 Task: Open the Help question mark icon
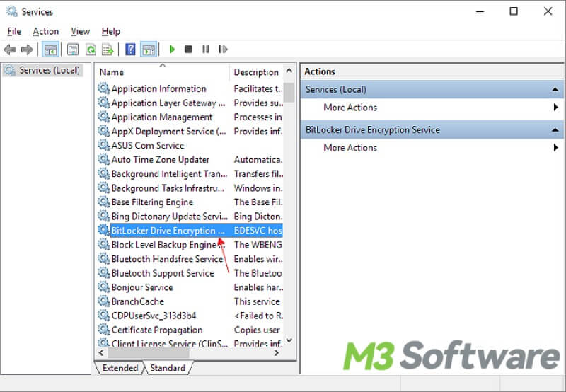(130, 50)
